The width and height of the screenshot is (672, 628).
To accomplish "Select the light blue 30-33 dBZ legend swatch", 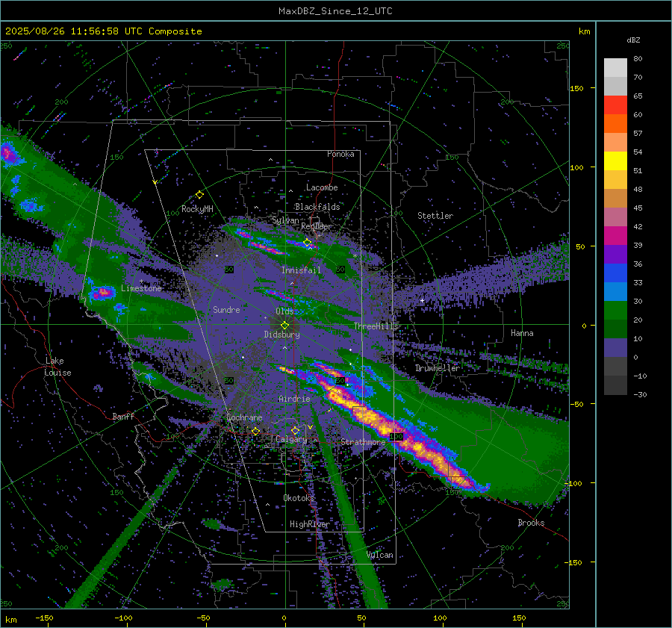I will pyautogui.click(x=615, y=292).
